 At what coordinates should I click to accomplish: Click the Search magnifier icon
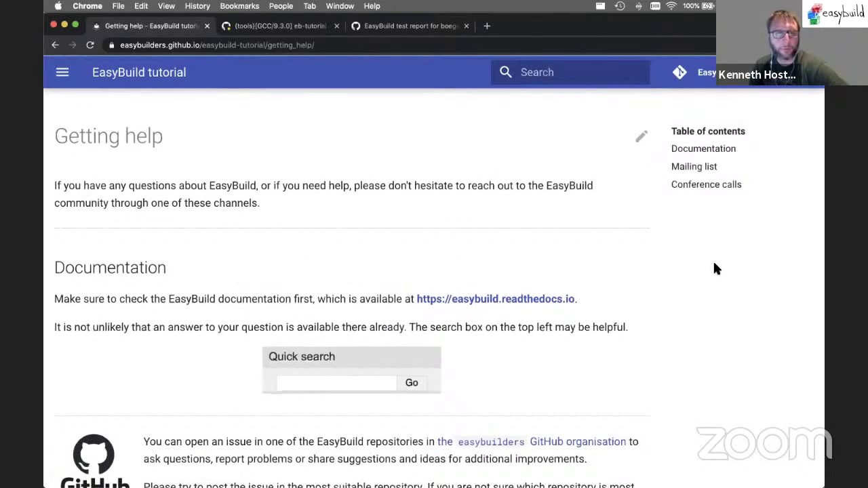point(505,72)
